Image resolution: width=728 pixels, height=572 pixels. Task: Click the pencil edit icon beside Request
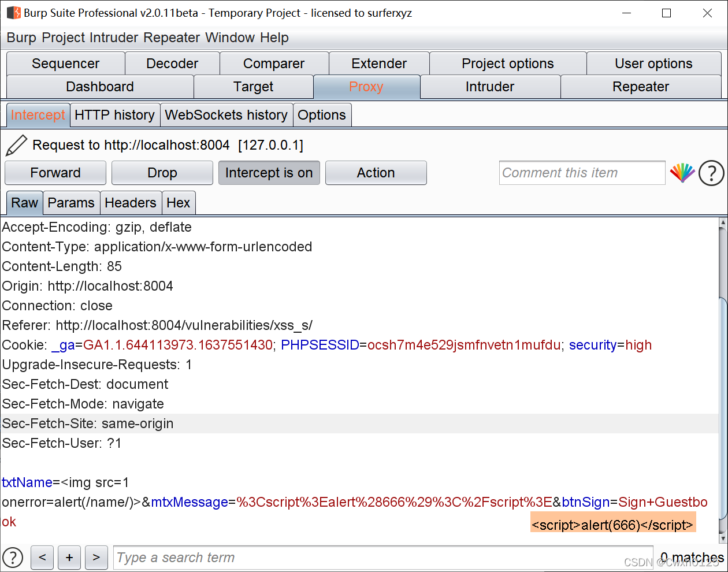click(16, 145)
